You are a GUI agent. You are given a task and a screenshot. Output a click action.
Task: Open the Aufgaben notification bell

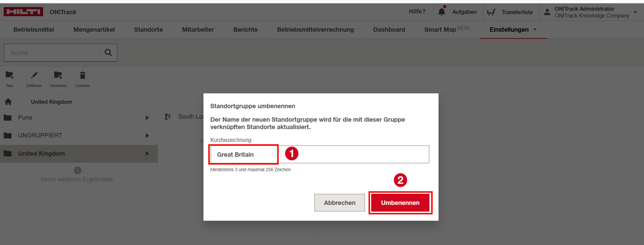[x=442, y=12]
